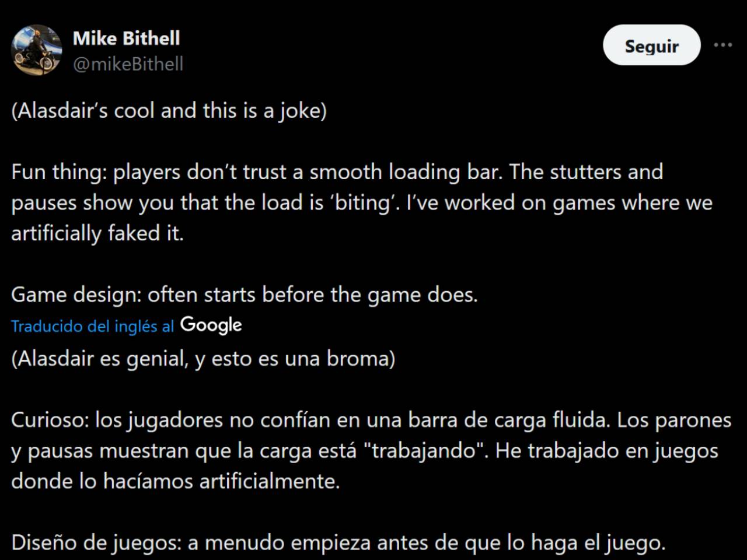Open the Mike Bithell display name link
This screenshot has height=560, width=747.
[127, 38]
